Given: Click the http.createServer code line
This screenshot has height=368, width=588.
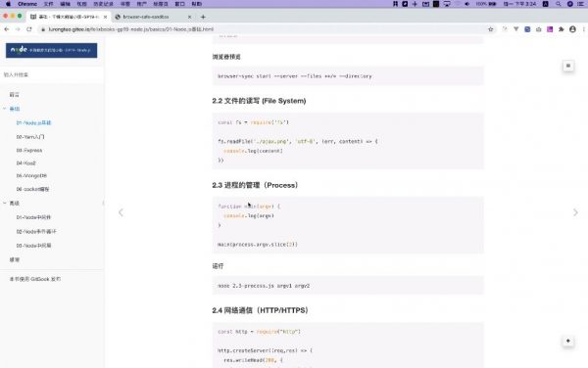Looking at the screenshot, I should (265, 350).
